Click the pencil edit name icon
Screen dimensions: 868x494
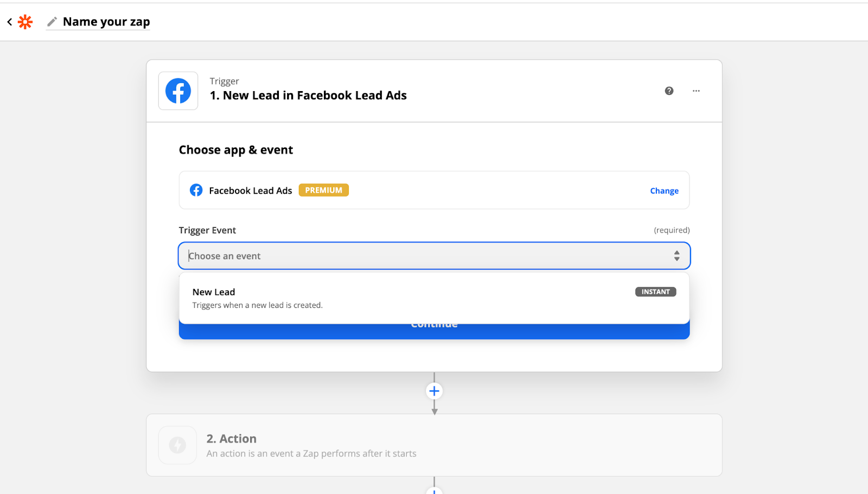tap(52, 22)
